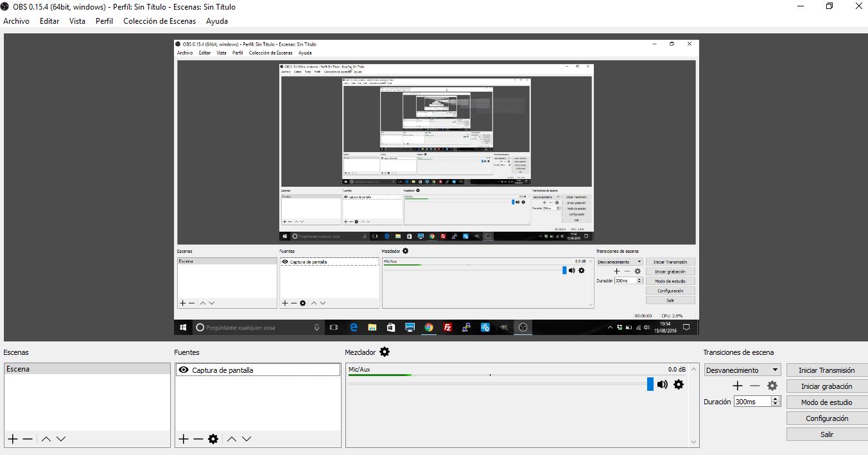Open source properties gear in the Fuentes panel
Screen dimensions: 868x455
coord(213,439)
